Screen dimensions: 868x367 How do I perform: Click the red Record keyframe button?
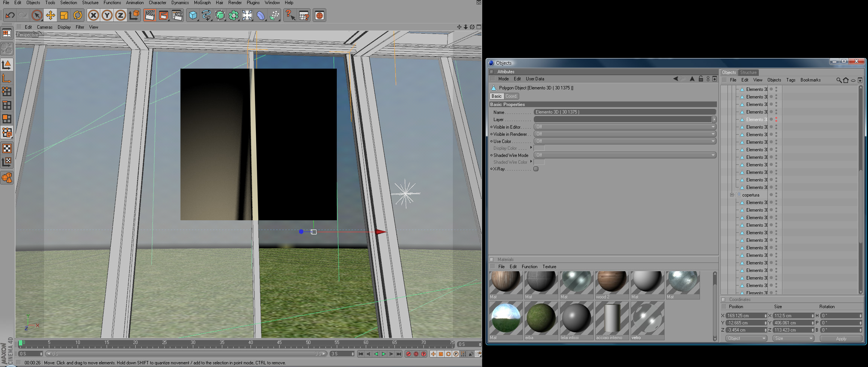[x=408, y=354]
